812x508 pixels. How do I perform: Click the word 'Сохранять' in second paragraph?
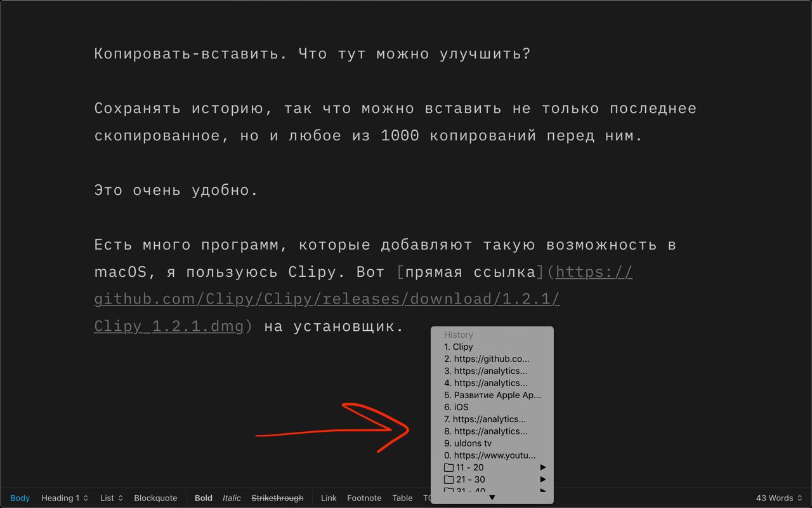(x=138, y=108)
